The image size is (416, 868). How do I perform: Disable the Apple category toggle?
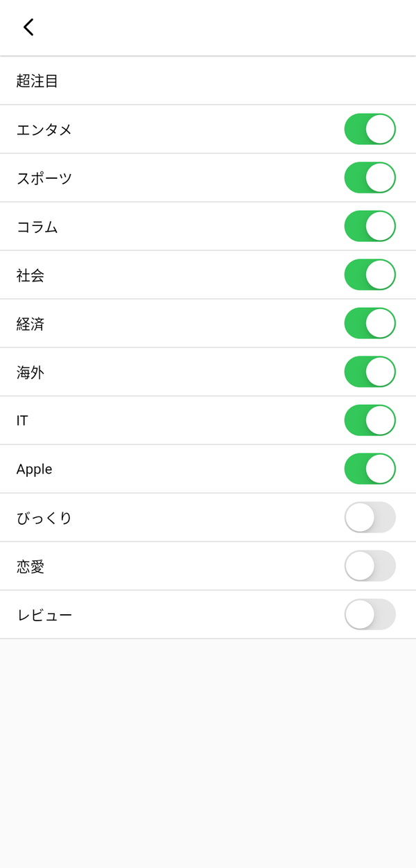[370, 469]
